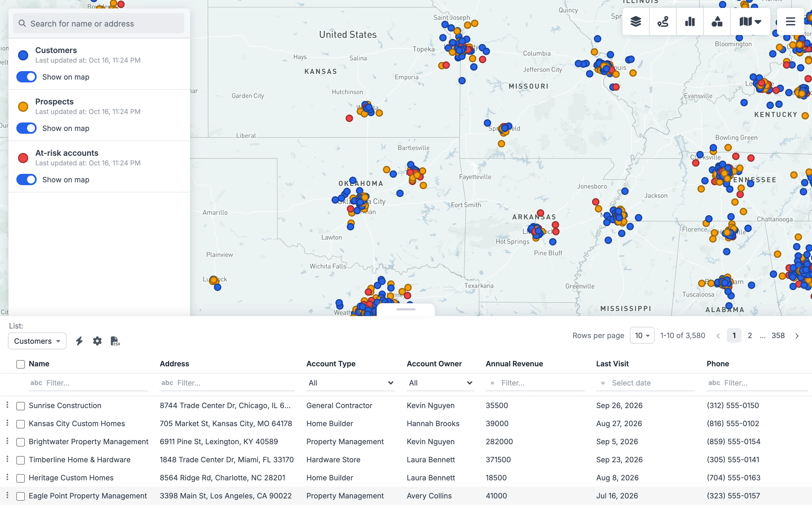Open Account Type filter dropdown
812x508 pixels.
pyautogui.click(x=351, y=383)
